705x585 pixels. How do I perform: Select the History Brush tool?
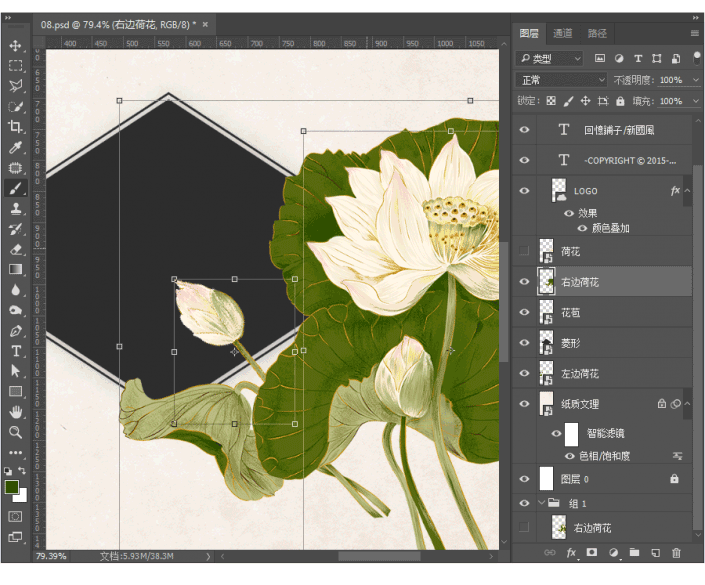(15, 229)
